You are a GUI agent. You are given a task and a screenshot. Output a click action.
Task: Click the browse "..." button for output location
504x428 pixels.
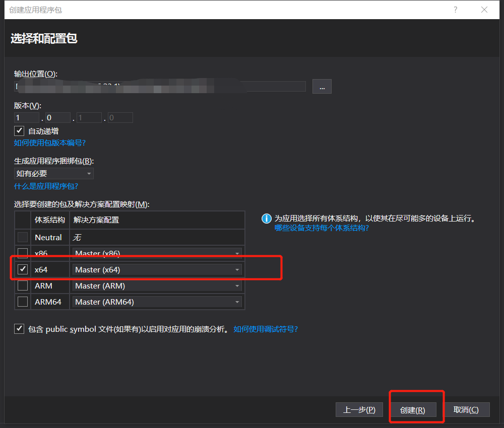coord(322,86)
